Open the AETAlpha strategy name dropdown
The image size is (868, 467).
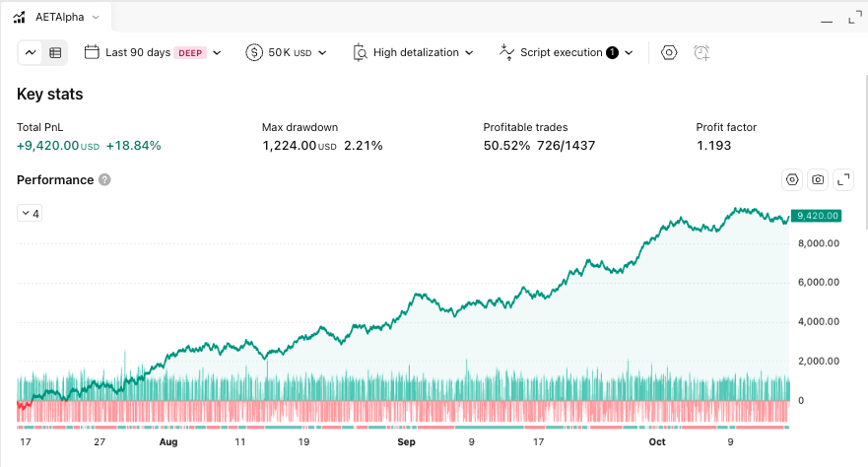click(x=96, y=17)
